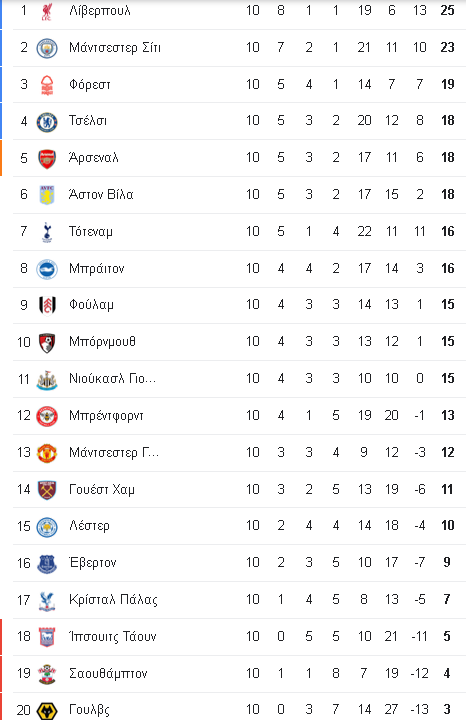The width and height of the screenshot is (466, 720).
Task: Open the Νιούκασλ team name link
Action: click(x=112, y=378)
